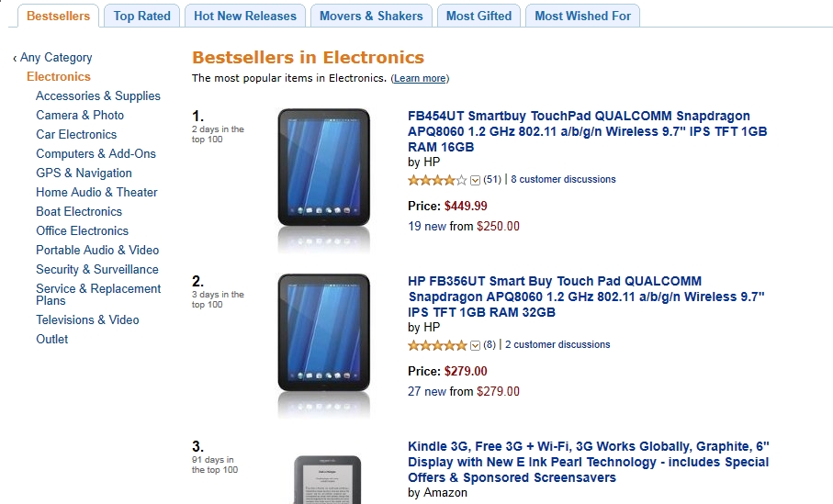Browse the Camera & Photo category
Viewport: 833px width, 504px height.
[80, 116]
